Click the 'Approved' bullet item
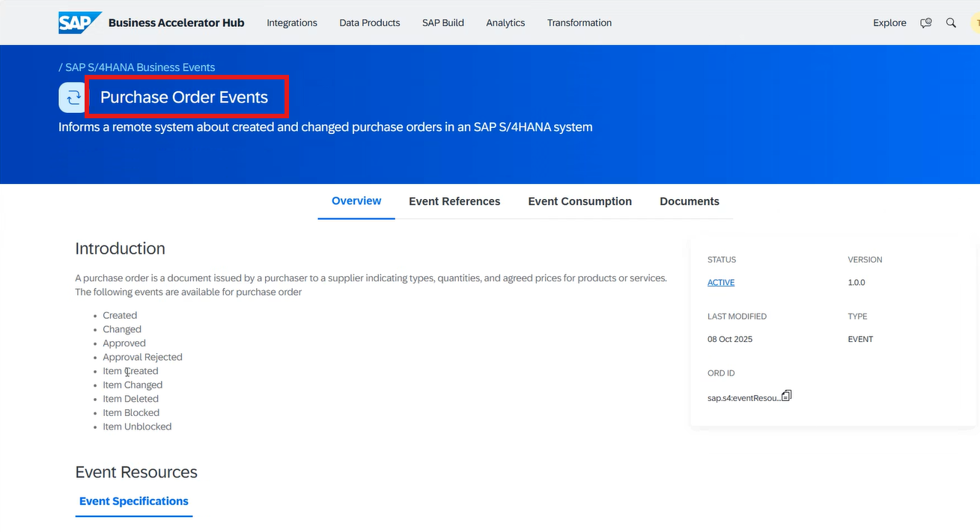Image resolution: width=980 pixels, height=532 pixels. (x=124, y=343)
